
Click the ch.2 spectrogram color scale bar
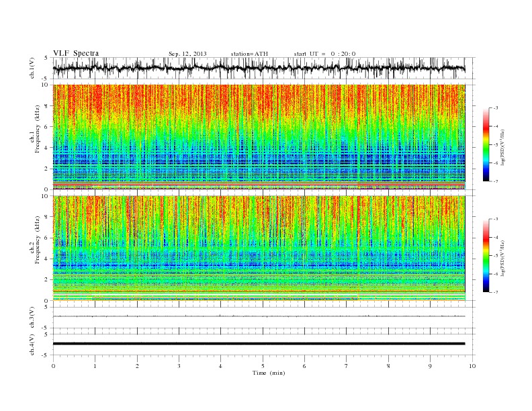(x=486, y=256)
